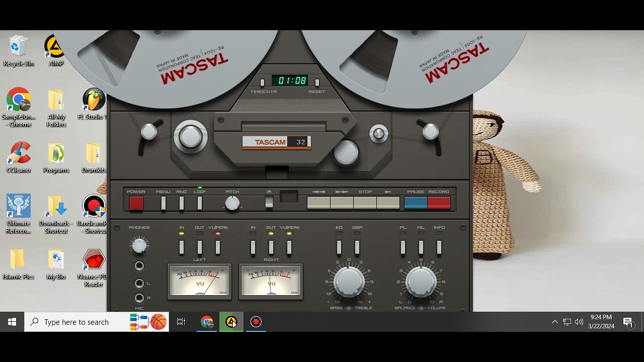644x362 pixels.
Task: Flip the ML music library switch
Action: [421, 247]
